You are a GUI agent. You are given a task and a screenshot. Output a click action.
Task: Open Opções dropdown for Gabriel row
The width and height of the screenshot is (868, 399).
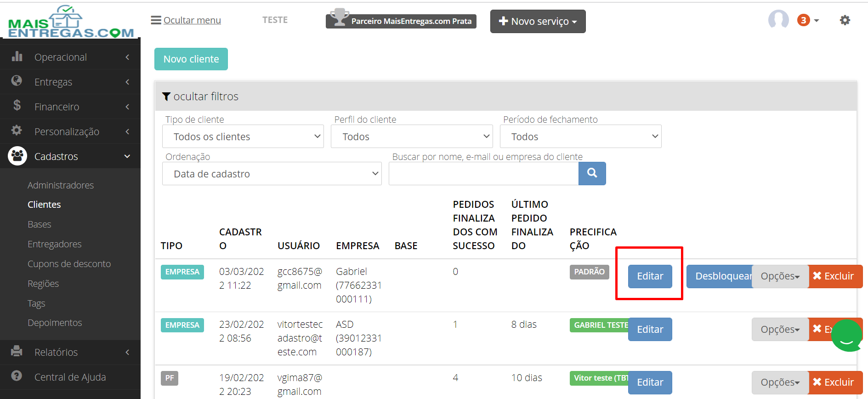tap(780, 276)
